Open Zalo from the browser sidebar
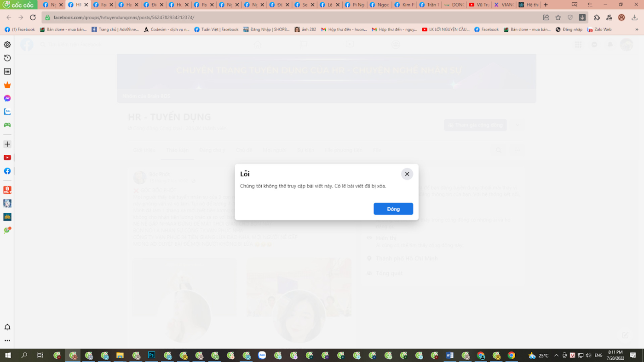The width and height of the screenshot is (644, 362). 7,112
